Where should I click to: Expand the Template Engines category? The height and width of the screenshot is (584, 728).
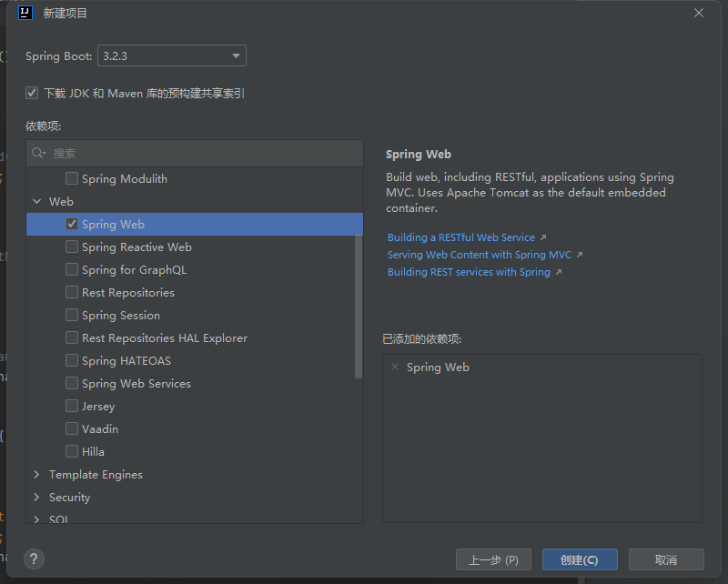click(x=36, y=475)
